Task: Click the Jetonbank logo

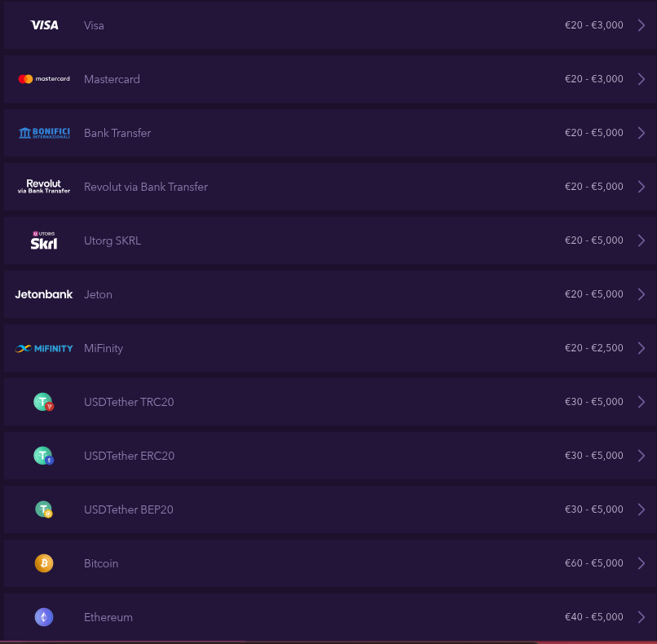Action: point(44,294)
